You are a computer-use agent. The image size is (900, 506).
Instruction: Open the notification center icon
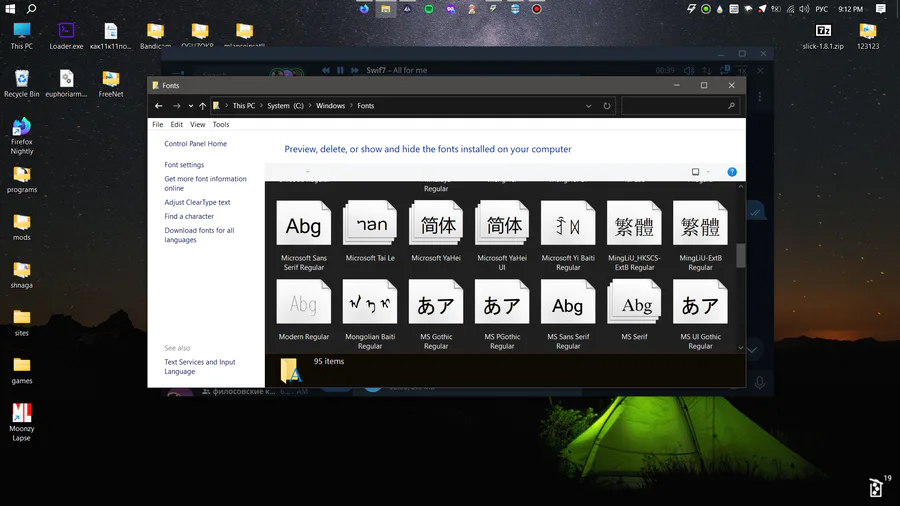880,9
